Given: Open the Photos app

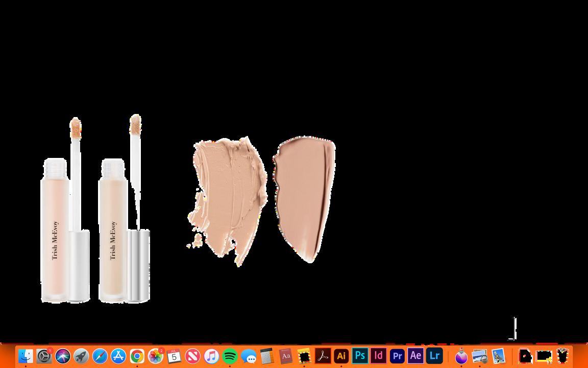Looking at the screenshot, I should 156,356.
